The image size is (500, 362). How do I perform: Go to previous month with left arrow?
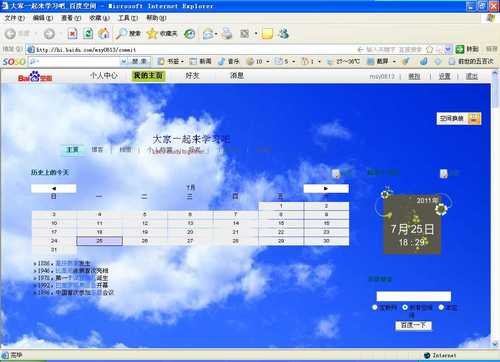[54, 188]
